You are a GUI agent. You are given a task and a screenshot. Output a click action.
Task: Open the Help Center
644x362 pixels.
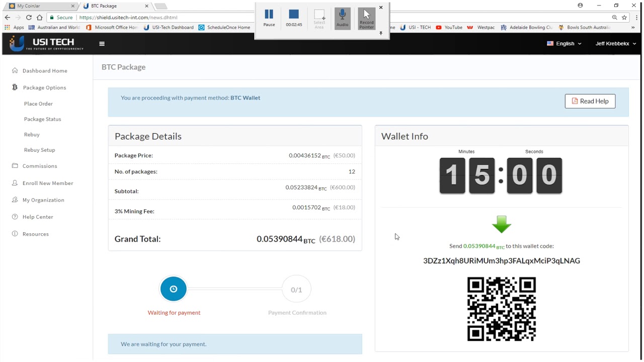pyautogui.click(x=38, y=217)
